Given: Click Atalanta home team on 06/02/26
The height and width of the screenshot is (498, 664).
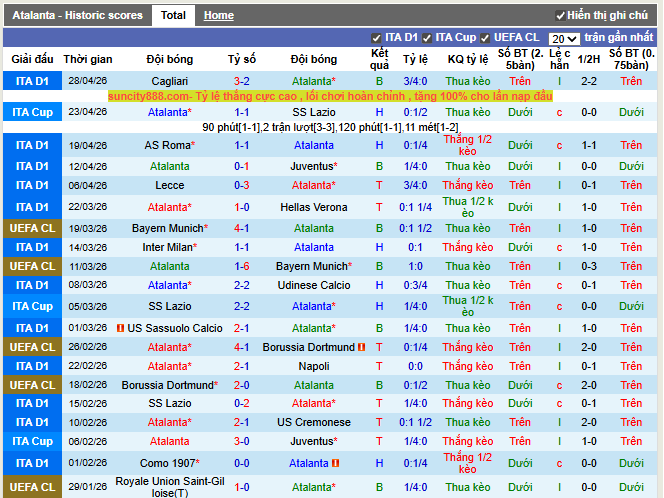Looking at the screenshot, I should click(x=169, y=441).
